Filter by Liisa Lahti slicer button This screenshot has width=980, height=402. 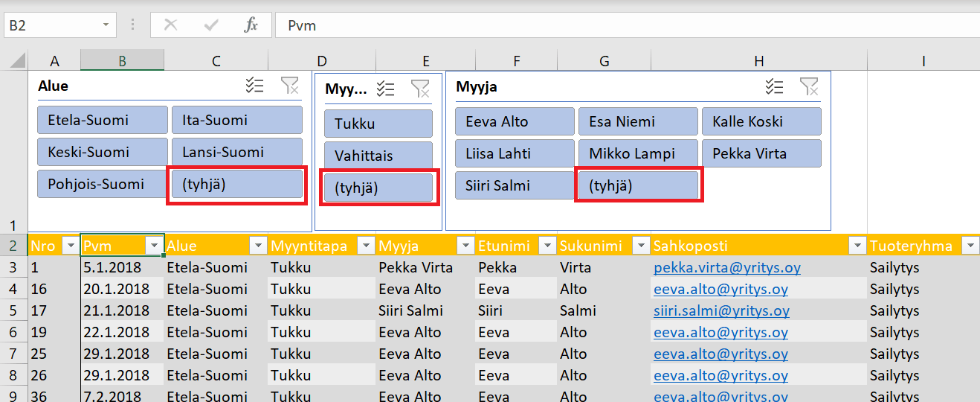click(515, 153)
